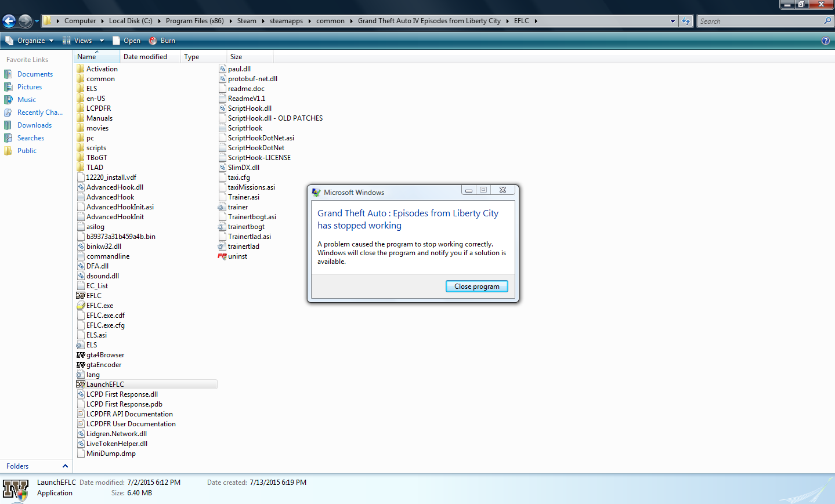835x504 pixels.
Task: Click the Music favorite link icon
Action: coord(8,100)
